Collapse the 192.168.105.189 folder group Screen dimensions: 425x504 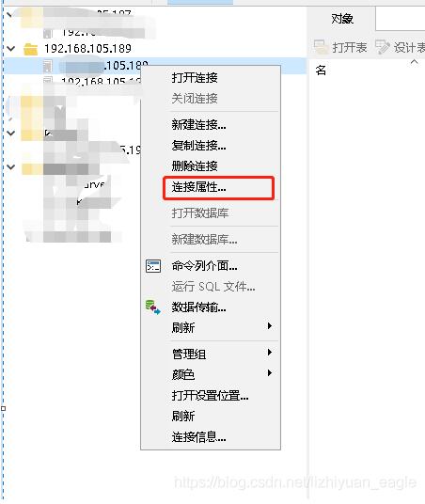point(11,49)
